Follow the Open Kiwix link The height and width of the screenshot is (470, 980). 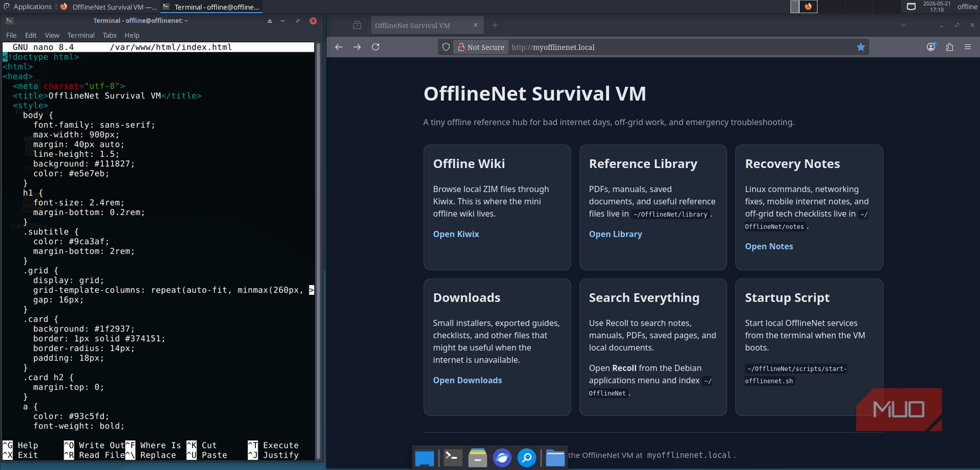(x=456, y=234)
